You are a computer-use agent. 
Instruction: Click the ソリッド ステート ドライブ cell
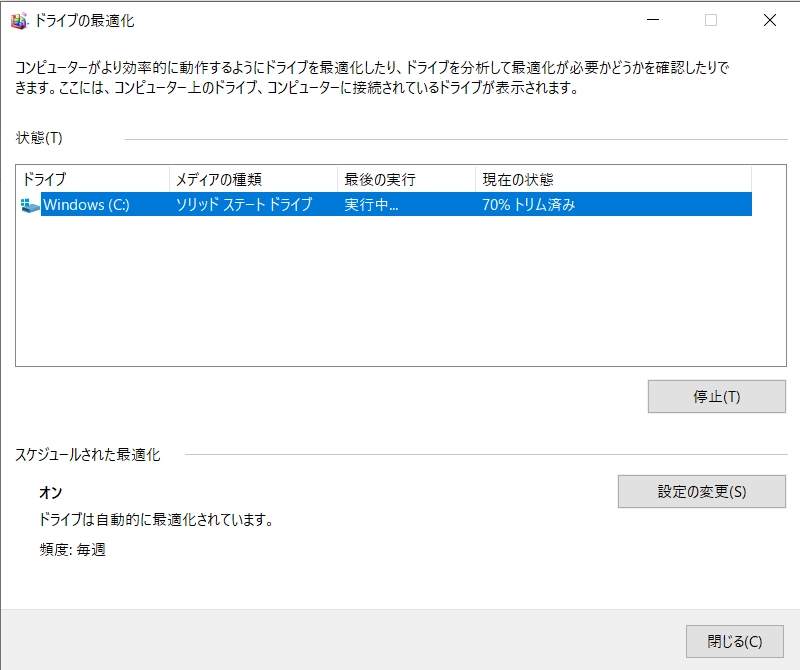click(244, 205)
